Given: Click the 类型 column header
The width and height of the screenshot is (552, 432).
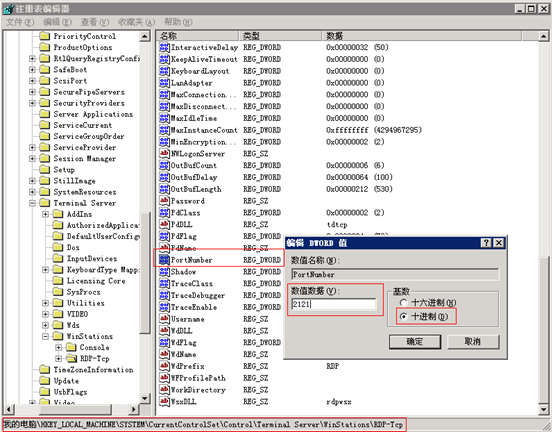Looking at the screenshot, I should (280, 36).
